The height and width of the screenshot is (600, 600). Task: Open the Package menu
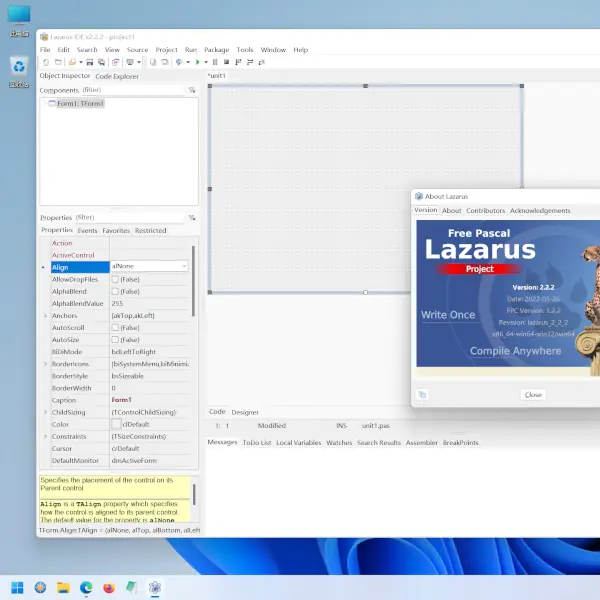pyautogui.click(x=216, y=49)
